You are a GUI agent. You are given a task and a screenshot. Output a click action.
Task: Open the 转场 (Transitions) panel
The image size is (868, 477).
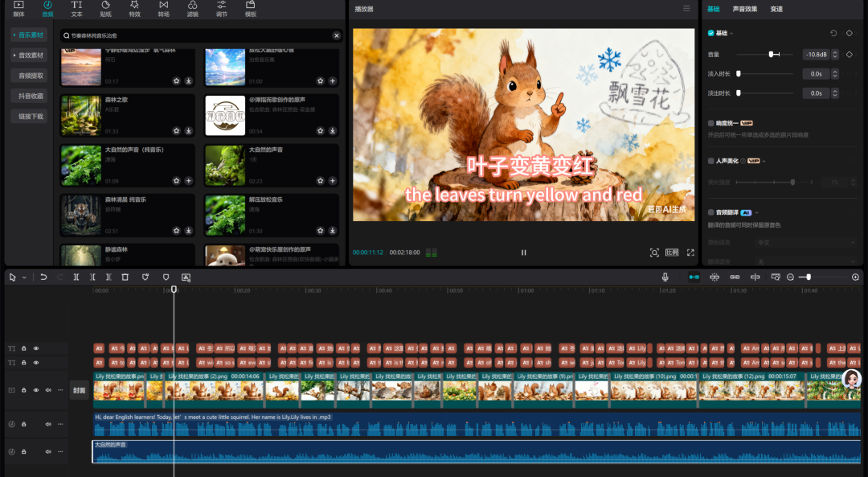(x=164, y=9)
